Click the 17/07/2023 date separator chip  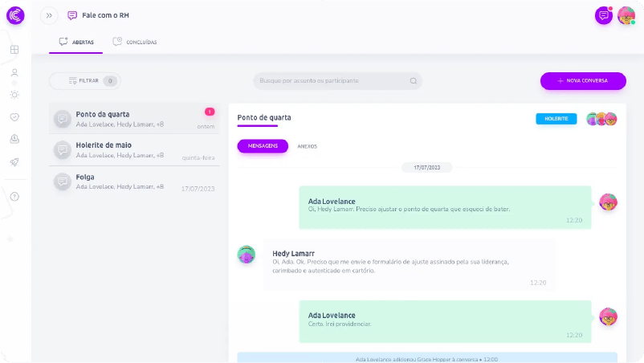(x=426, y=168)
